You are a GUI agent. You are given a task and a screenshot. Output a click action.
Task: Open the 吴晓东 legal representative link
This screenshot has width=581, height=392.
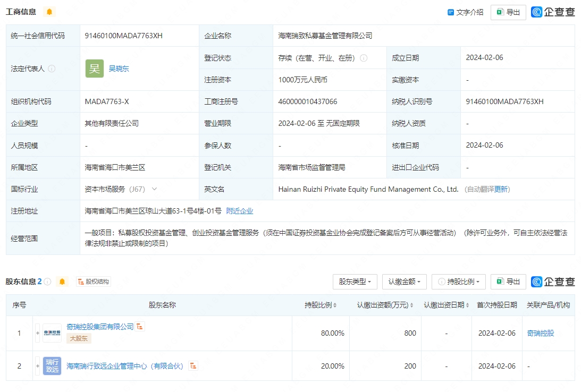(119, 69)
